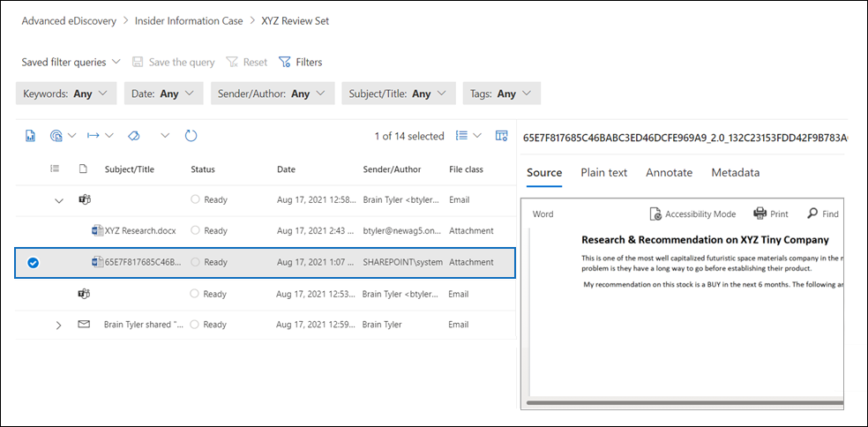Click the document viewer horizontal scrollbar
Viewport: 868px width, 427px height.
[x=685, y=402]
